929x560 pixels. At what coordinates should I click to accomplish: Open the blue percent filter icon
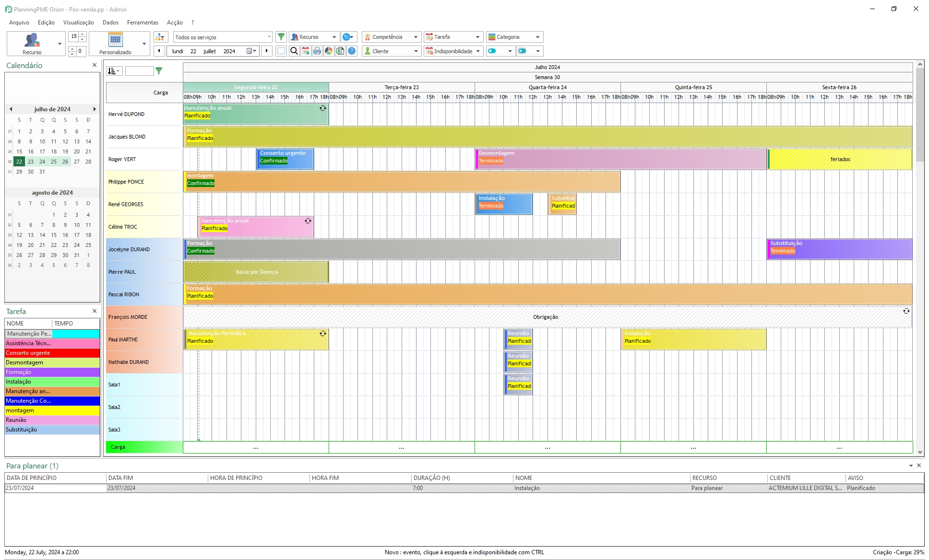tap(349, 37)
